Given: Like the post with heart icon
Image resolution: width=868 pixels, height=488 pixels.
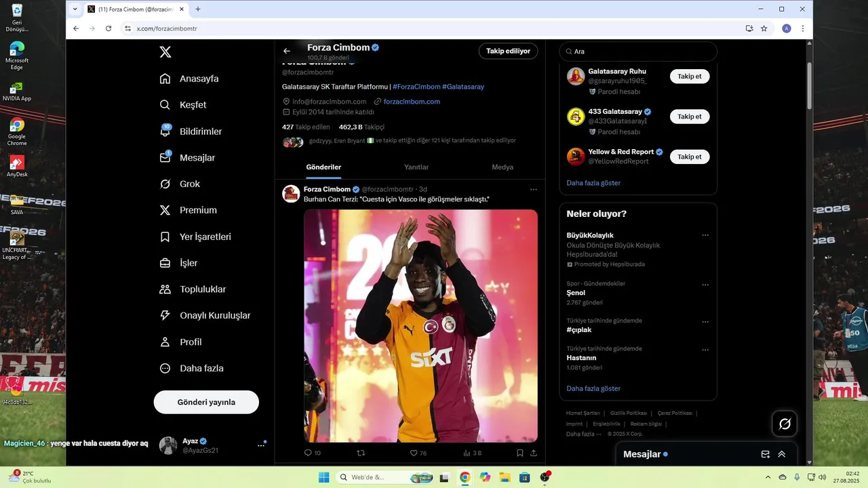Looking at the screenshot, I should pos(414,453).
